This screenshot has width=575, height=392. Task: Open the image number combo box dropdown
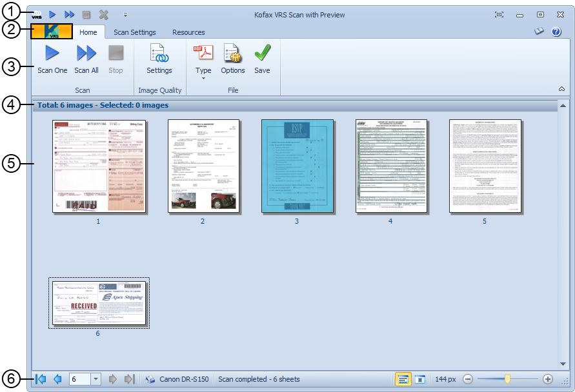[x=96, y=379]
